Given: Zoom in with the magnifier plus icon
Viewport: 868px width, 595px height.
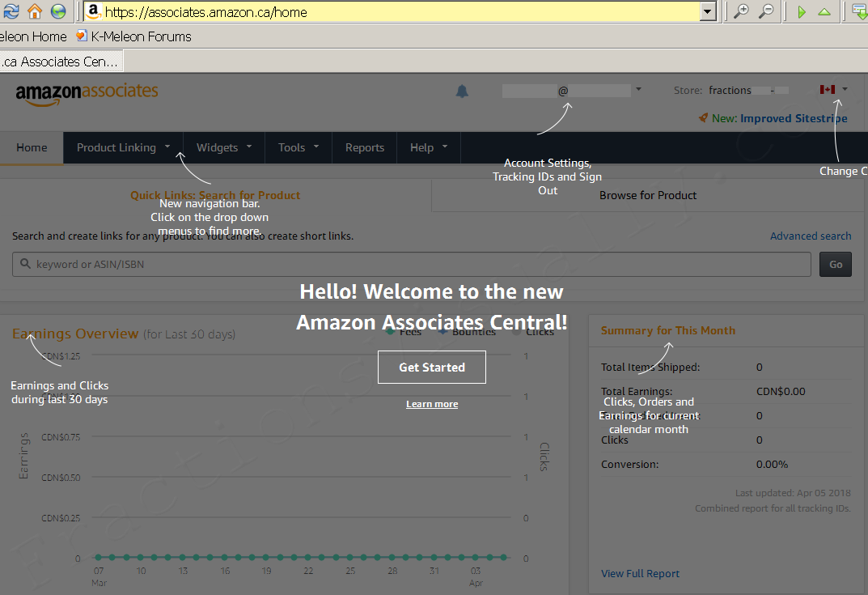Looking at the screenshot, I should click(741, 11).
